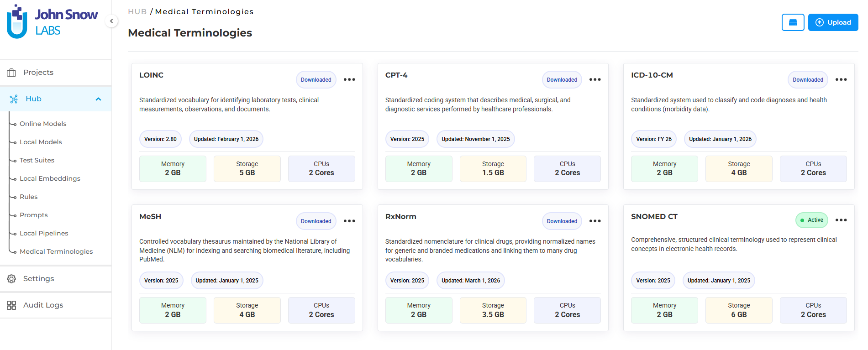Collapse the sidebar with the chevron button
This screenshot has height=350, width=868.
point(111,21)
